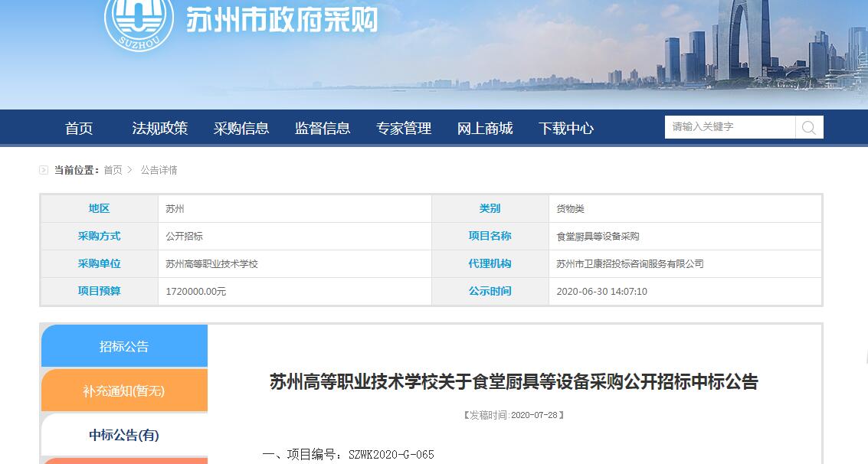This screenshot has height=464, width=868.
Task: Click the breadcrumb arrow icon before 当前位置
Action: point(44,170)
